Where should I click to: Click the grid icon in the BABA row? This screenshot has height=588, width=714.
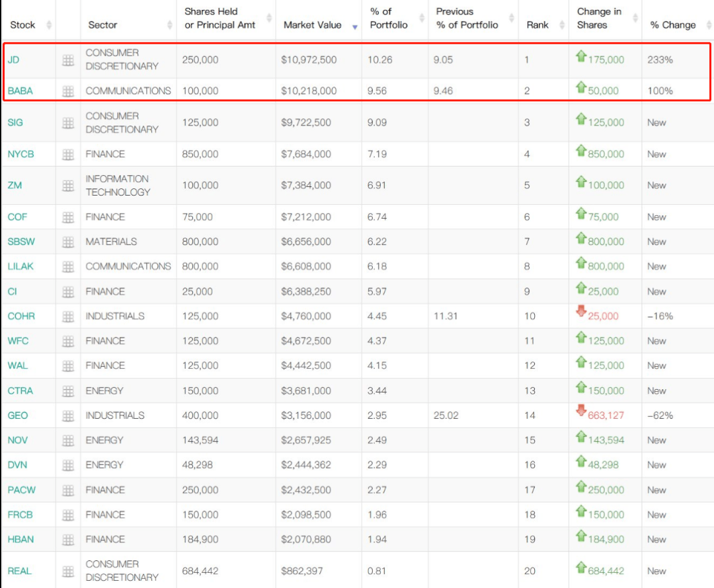point(68,91)
